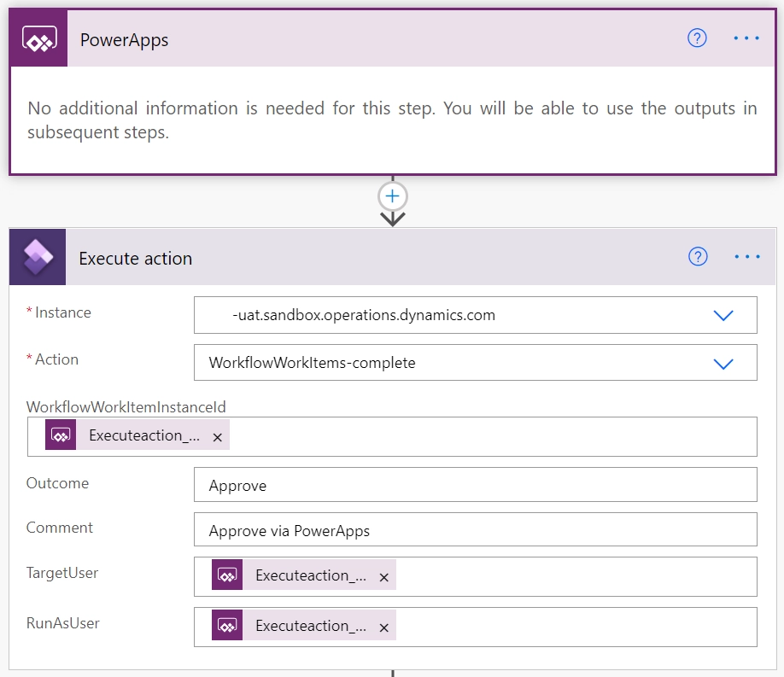
Task: Click the TargetUser label
Action: pos(62,573)
